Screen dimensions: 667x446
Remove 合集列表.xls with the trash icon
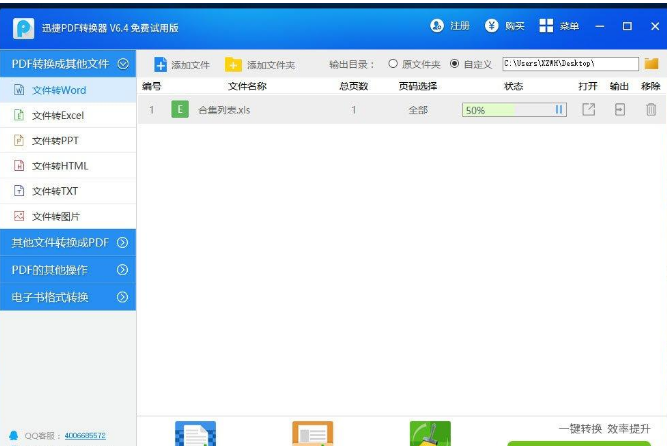[651, 110]
